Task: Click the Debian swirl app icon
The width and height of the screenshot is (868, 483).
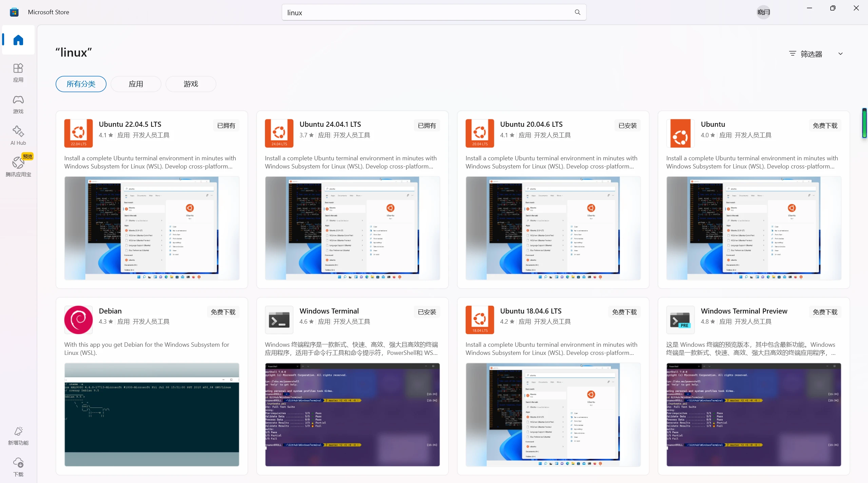Action: pyautogui.click(x=78, y=320)
